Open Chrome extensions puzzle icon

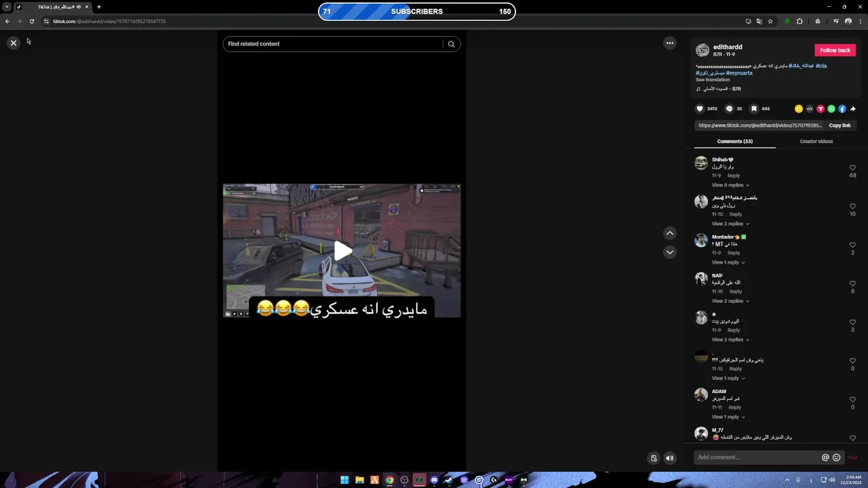pos(800,21)
